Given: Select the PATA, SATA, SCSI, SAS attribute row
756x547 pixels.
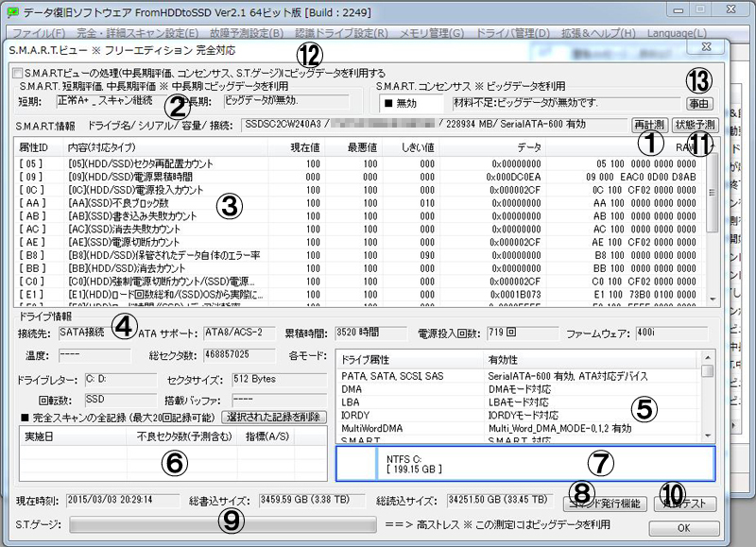Looking at the screenshot, I should (x=518, y=376).
